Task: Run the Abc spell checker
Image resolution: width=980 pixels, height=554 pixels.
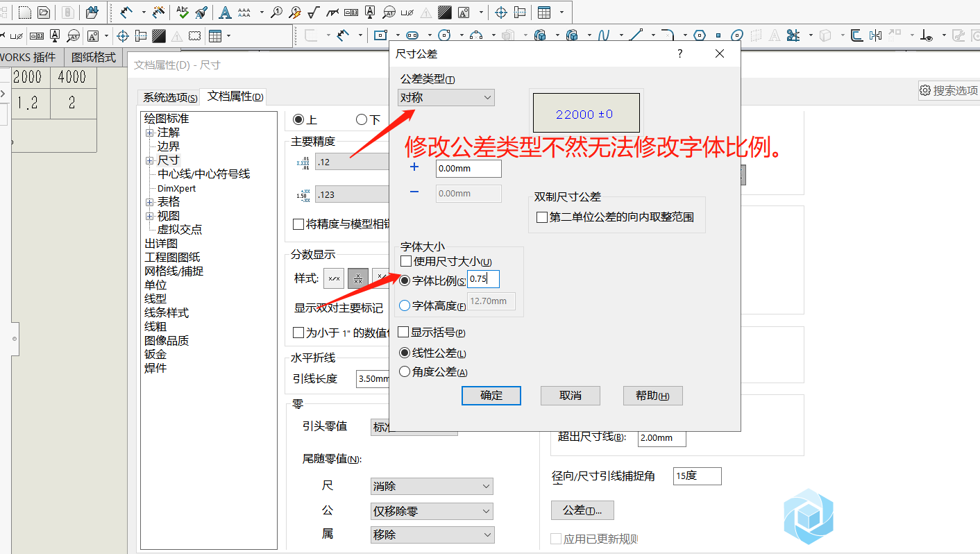Action: [182, 12]
